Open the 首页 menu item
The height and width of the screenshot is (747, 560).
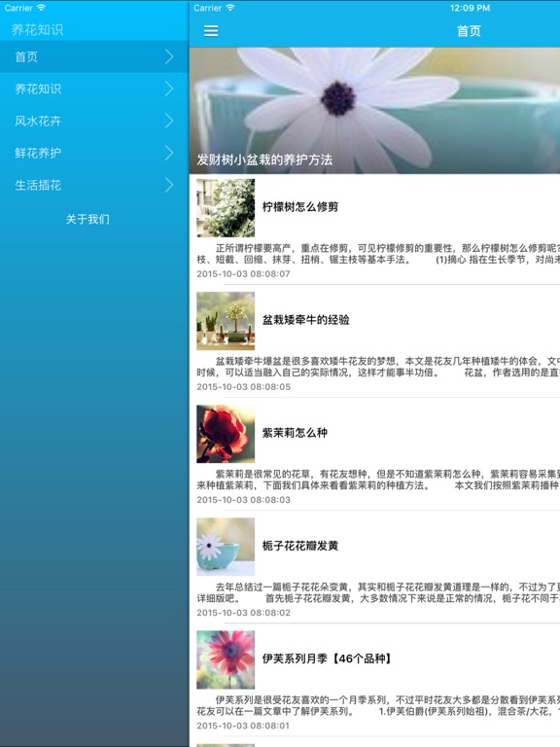[94, 56]
